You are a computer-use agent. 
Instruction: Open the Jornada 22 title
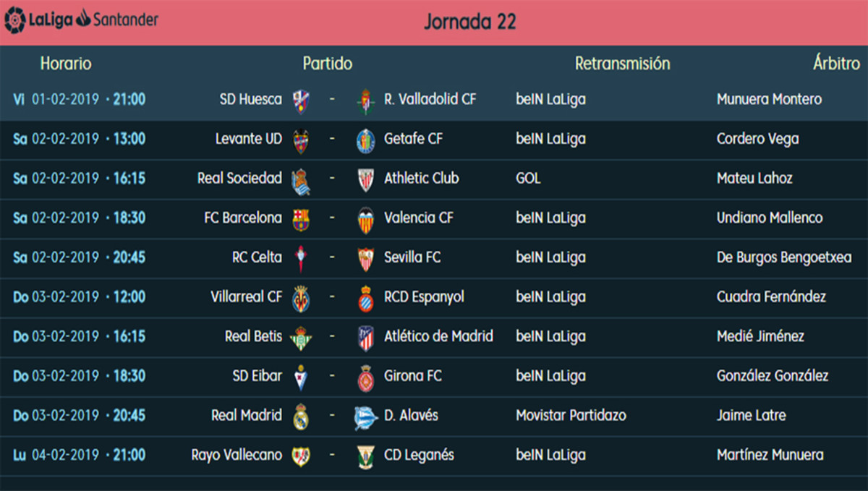point(469,22)
